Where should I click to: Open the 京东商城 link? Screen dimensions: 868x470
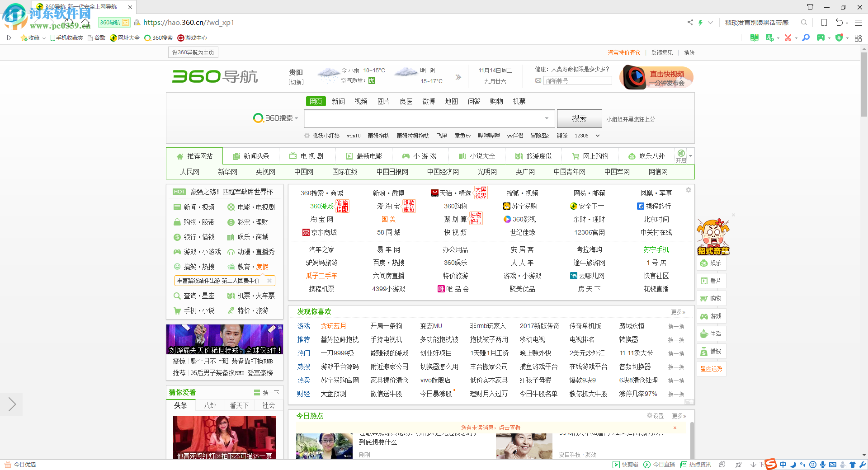(320, 232)
